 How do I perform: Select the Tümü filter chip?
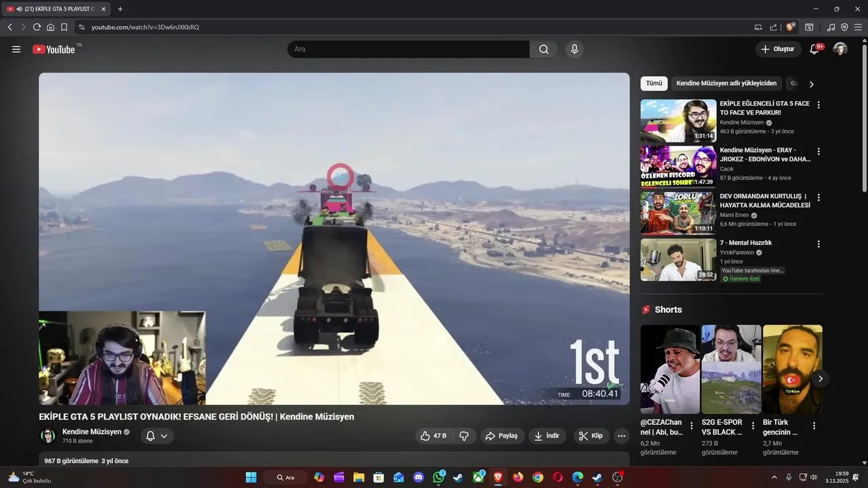pyautogui.click(x=654, y=83)
